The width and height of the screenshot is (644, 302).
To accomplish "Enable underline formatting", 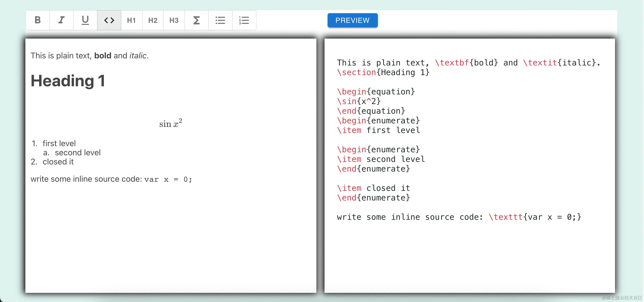I will tap(85, 20).
